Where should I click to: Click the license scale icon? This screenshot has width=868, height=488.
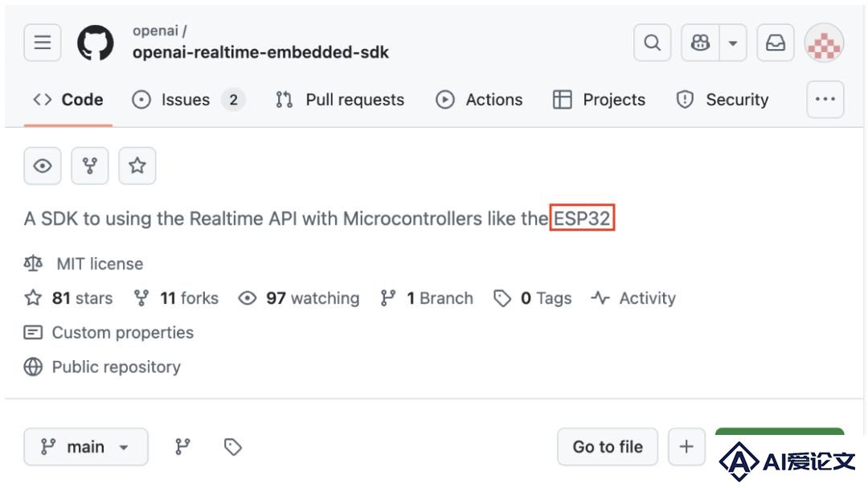pos(33,263)
